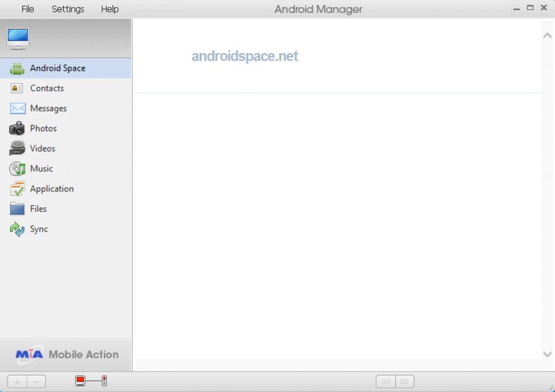
Task: Click the PC-to-phone connection status icon
Action: [91, 381]
